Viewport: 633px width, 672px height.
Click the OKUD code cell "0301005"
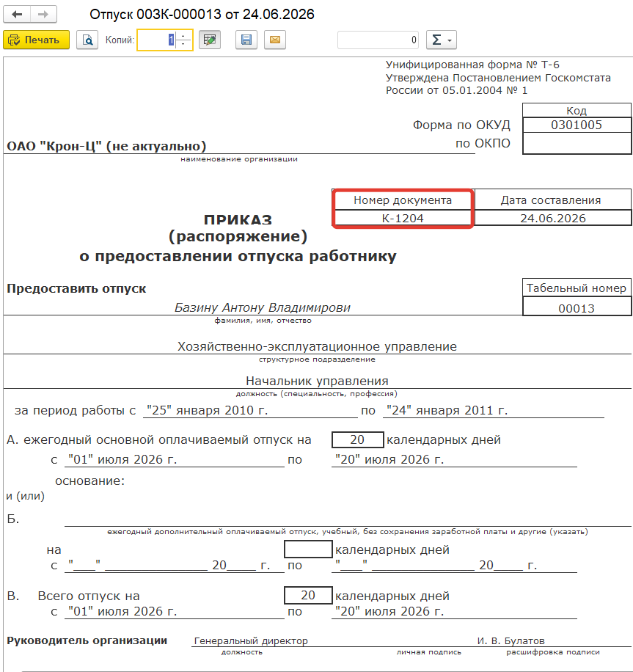577,125
